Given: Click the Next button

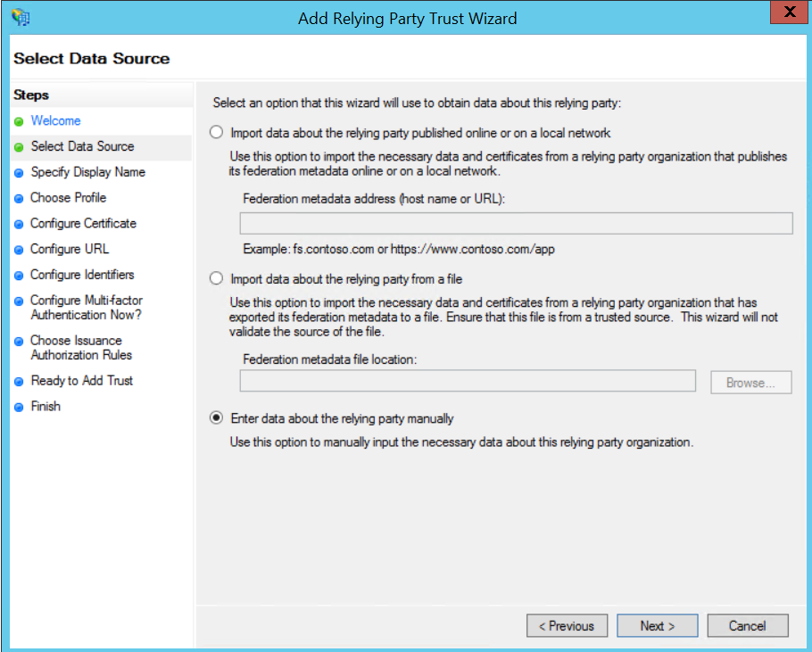Looking at the screenshot, I should pos(657,626).
